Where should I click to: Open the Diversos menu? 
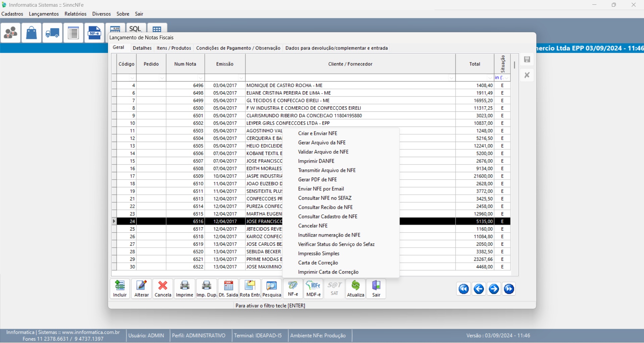click(101, 14)
